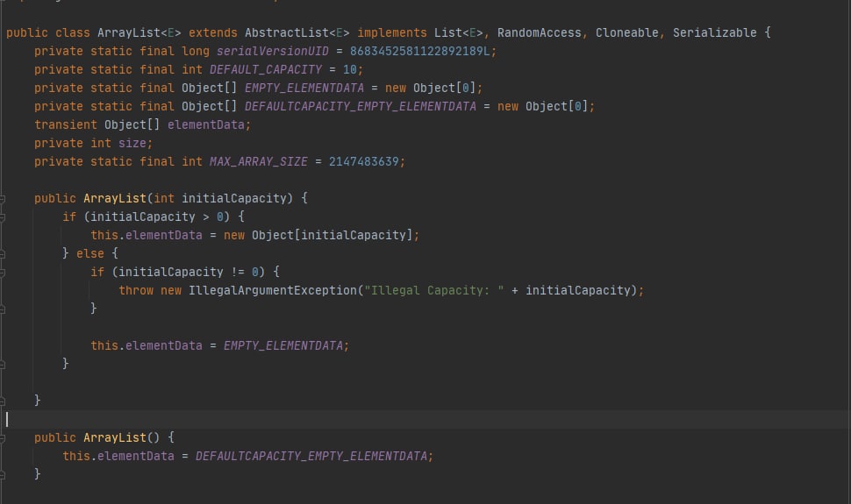
Task: Click initialCapacity at the end of throw statement
Action: click(578, 291)
